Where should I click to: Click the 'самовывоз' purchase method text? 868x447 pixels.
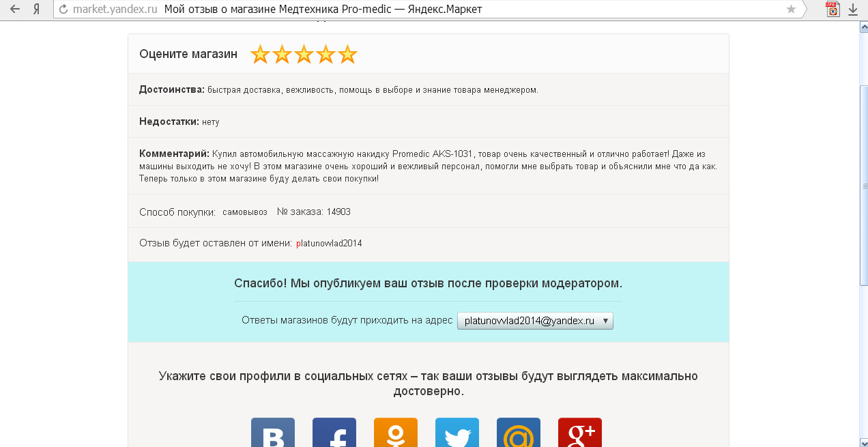tap(245, 212)
